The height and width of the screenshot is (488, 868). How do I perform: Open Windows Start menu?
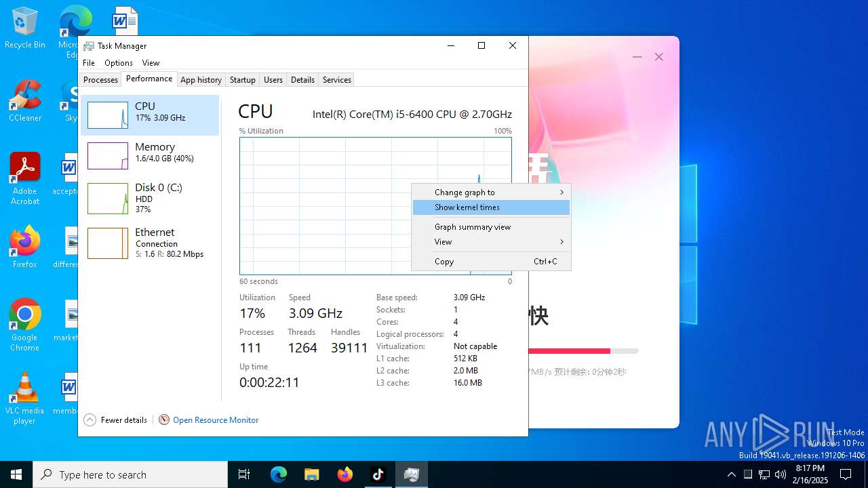[16, 474]
